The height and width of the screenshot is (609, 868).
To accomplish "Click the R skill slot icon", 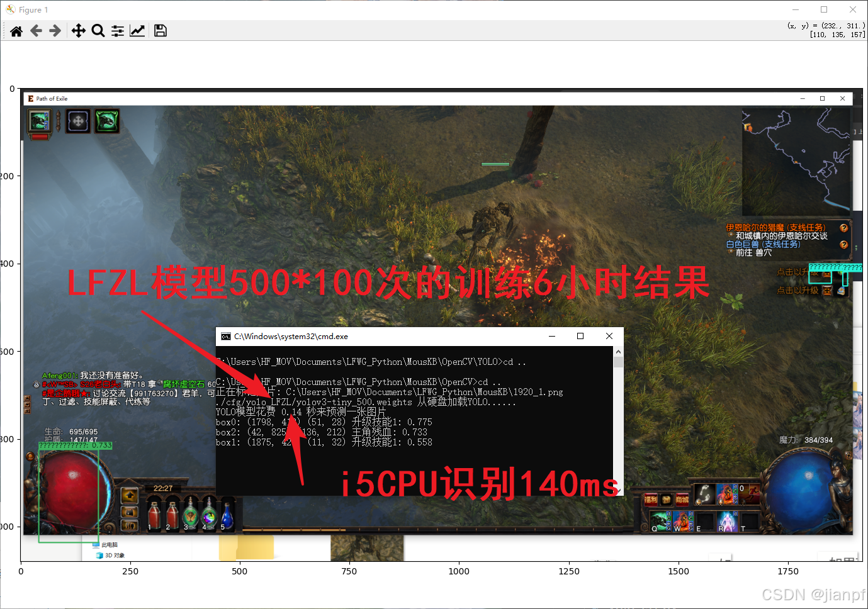I will (728, 520).
